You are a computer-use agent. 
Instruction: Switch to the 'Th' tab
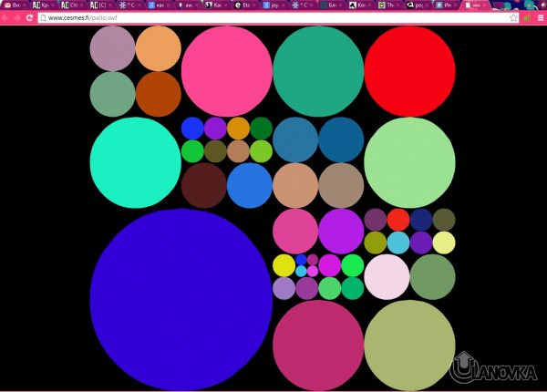tap(388, 5)
